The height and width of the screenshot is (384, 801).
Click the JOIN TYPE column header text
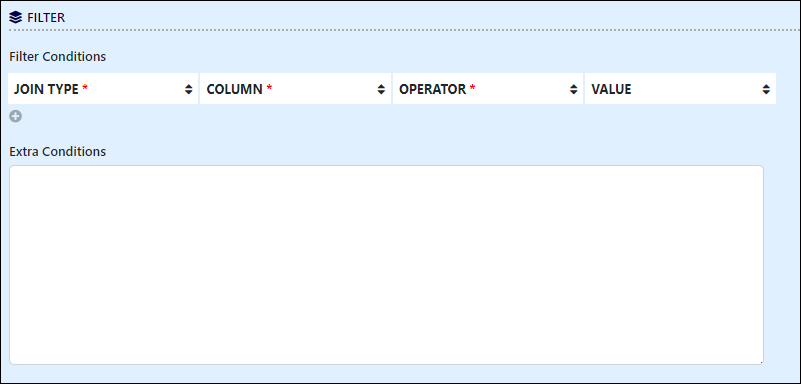point(46,89)
